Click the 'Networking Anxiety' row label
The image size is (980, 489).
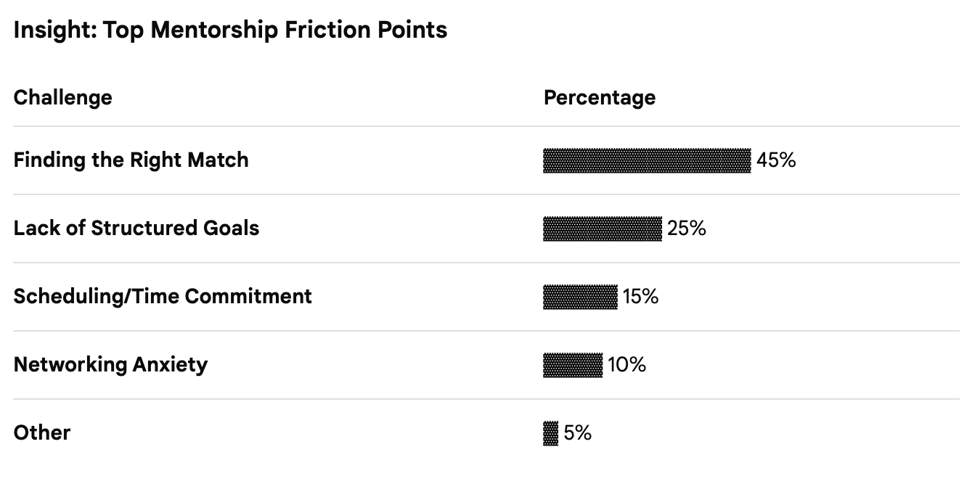tap(110, 364)
